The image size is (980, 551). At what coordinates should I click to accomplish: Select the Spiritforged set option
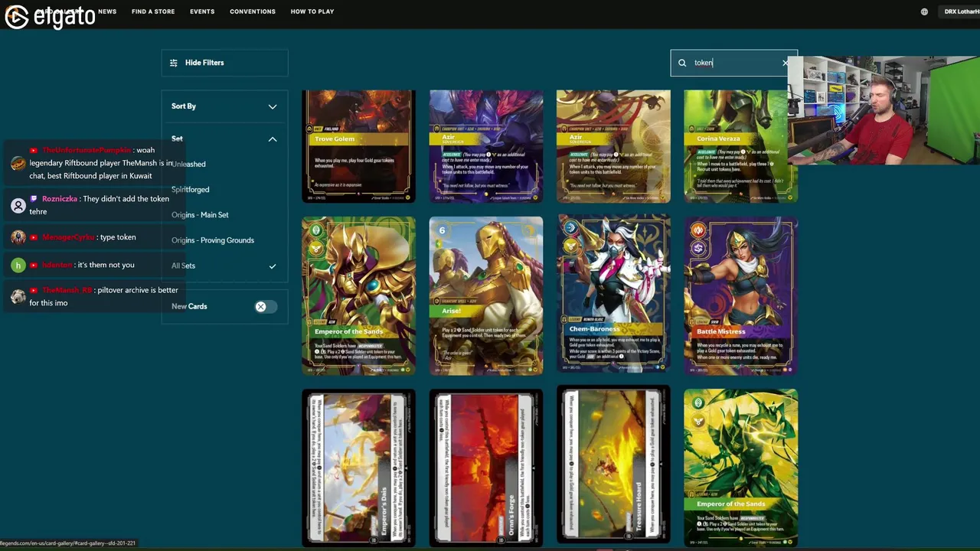click(190, 189)
